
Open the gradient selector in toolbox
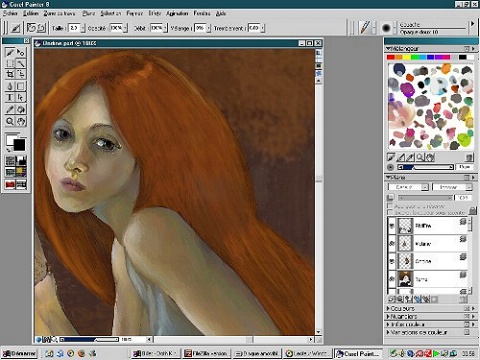click(21, 161)
